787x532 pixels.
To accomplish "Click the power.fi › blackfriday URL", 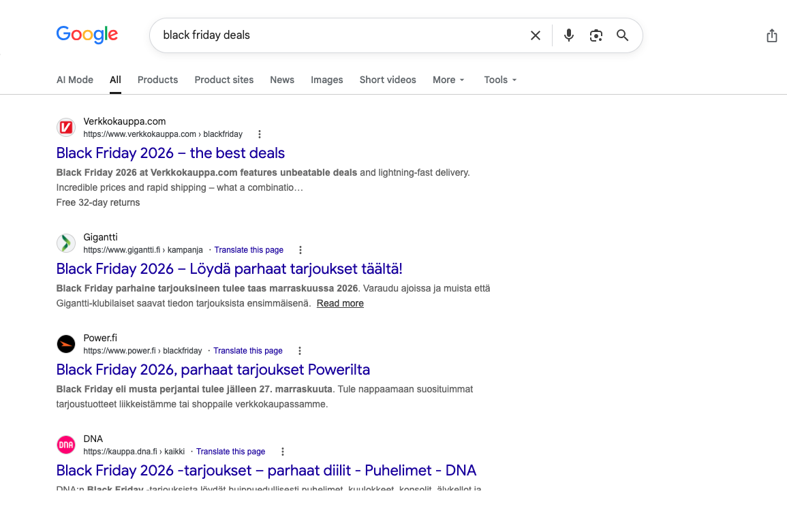I will coord(142,351).
